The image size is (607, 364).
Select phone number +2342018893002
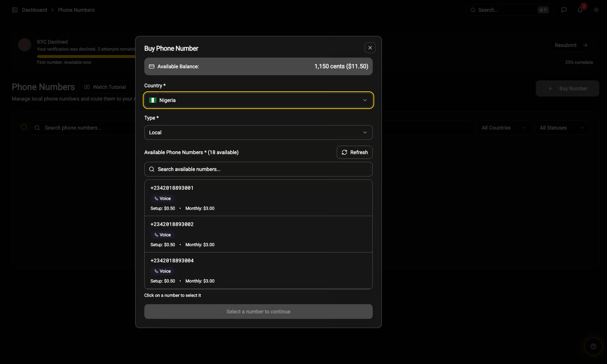pyautogui.click(x=258, y=234)
